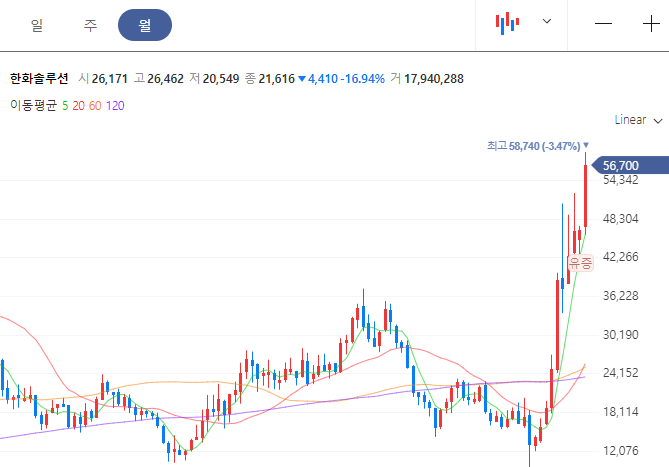Image resolution: width=669 pixels, height=467 pixels.
Task: Click the 12,076 price axis label
Action: tap(620, 450)
